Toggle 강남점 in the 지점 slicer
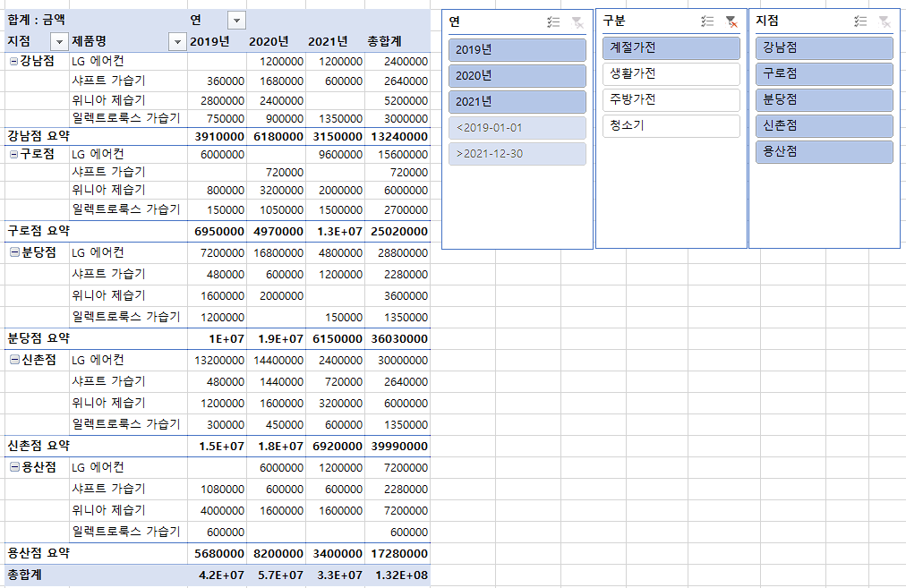 [x=824, y=48]
